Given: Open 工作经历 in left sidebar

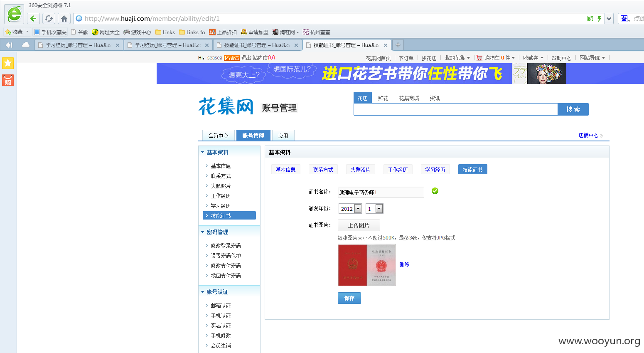Looking at the screenshot, I should (221, 196).
